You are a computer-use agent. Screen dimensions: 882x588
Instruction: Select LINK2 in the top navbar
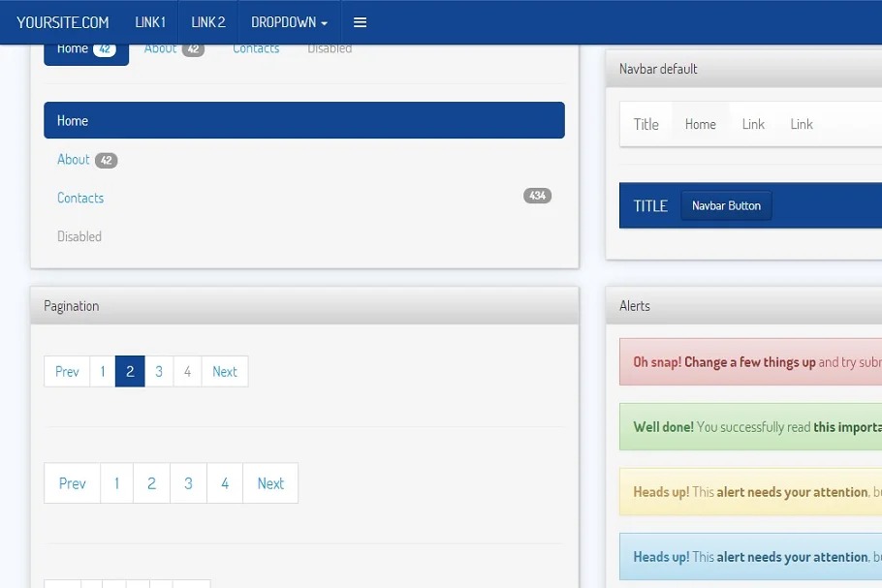[208, 22]
